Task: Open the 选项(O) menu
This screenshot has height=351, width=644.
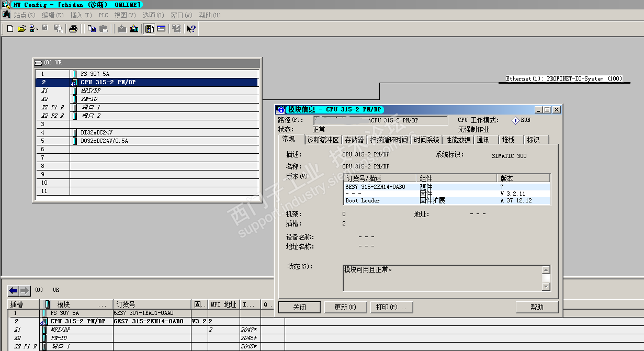Action: (153, 15)
